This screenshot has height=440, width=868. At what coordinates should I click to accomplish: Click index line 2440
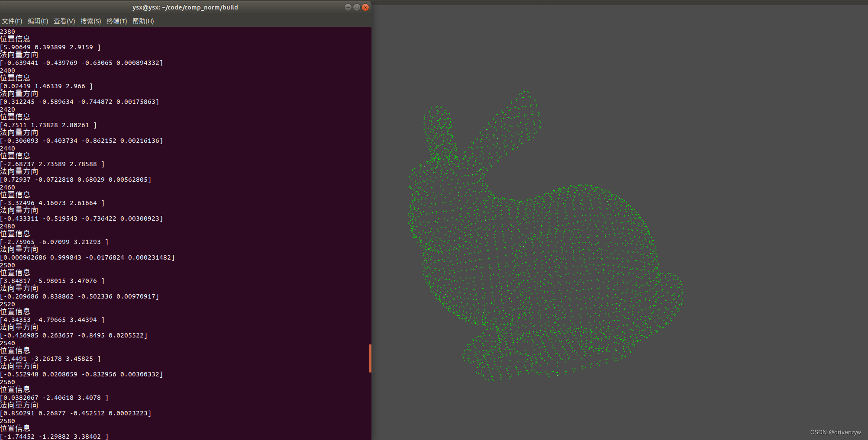coord(7,148)
